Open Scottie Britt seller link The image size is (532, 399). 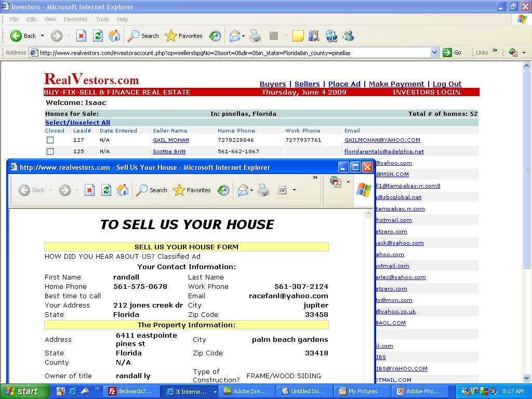(169, 151)
